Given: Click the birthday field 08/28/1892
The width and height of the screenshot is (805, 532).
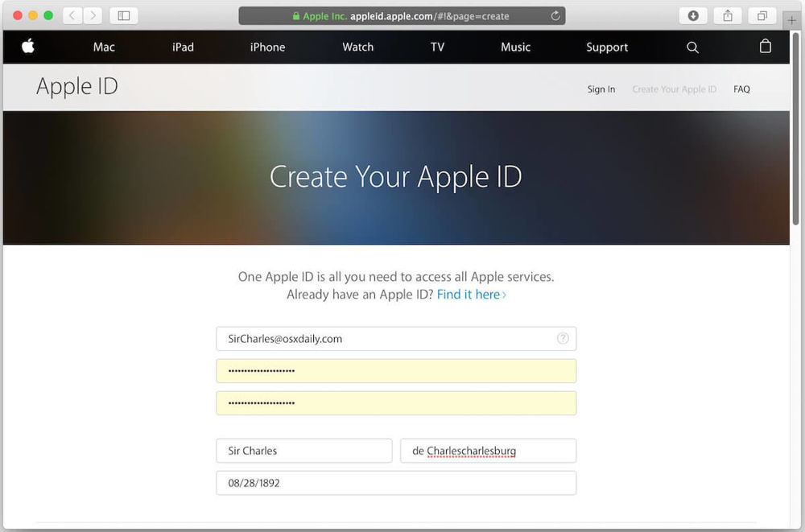Looking at the screenshot, I should point(396,483).
